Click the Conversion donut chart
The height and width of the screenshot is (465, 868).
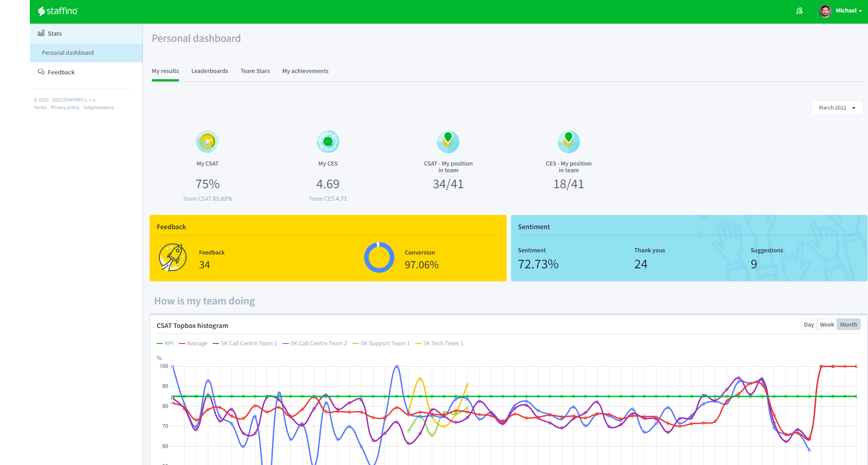(x=379, y=257)
